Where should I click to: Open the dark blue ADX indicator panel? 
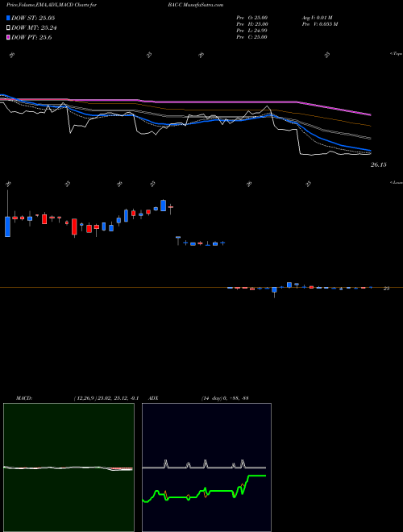(206, 468)
